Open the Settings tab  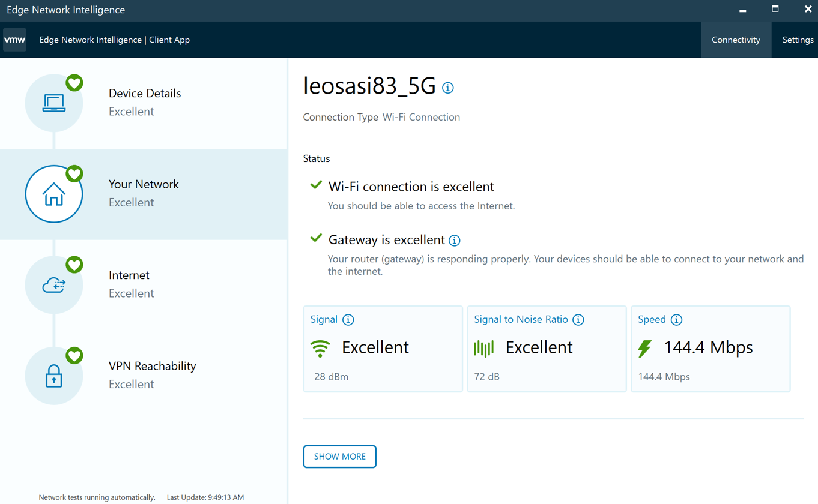click(798, 40)
